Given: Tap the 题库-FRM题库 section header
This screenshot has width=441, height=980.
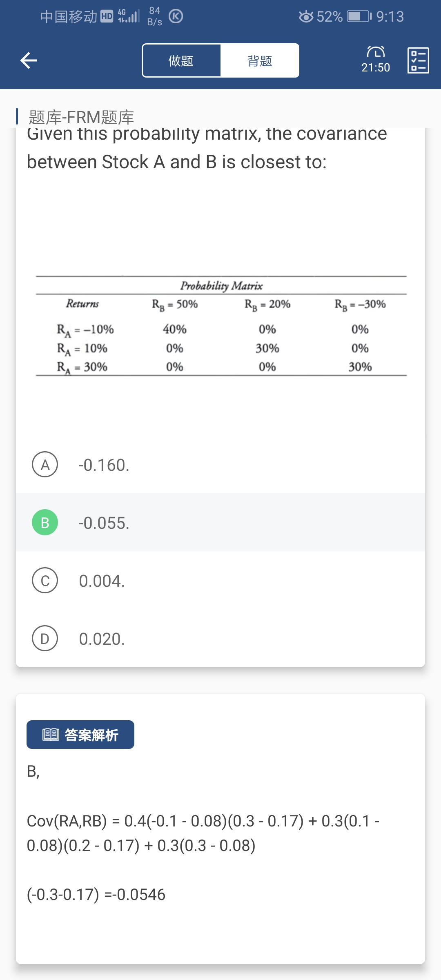Looking at the screenshot, I should click(81, 117).
